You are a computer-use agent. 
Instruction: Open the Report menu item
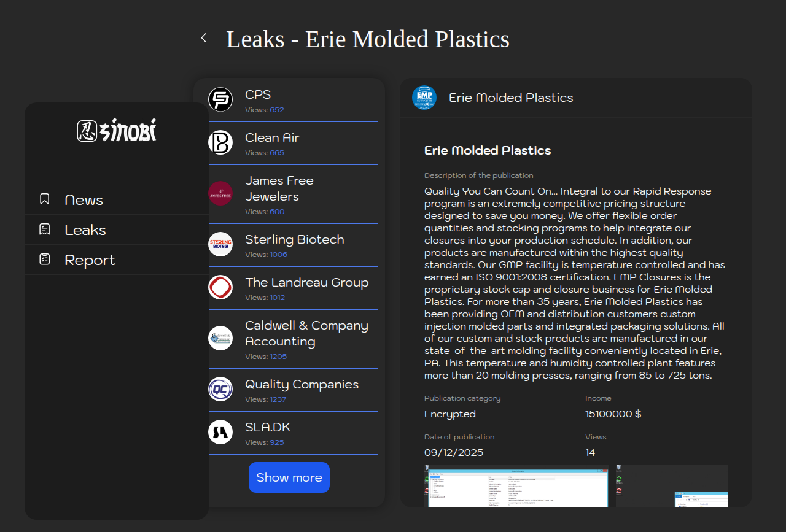[x=90, y=260]
